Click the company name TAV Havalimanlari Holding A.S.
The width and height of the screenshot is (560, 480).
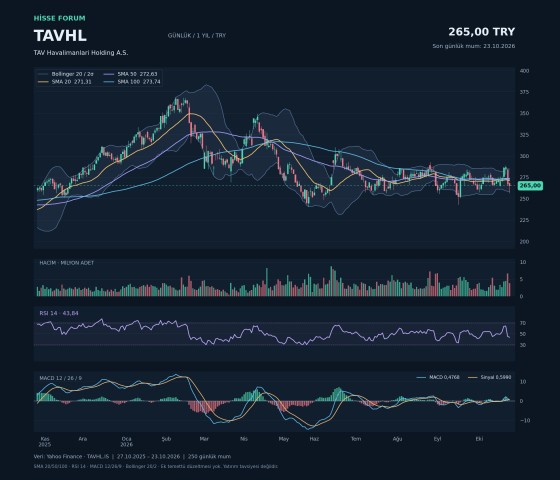pos(81,52)
